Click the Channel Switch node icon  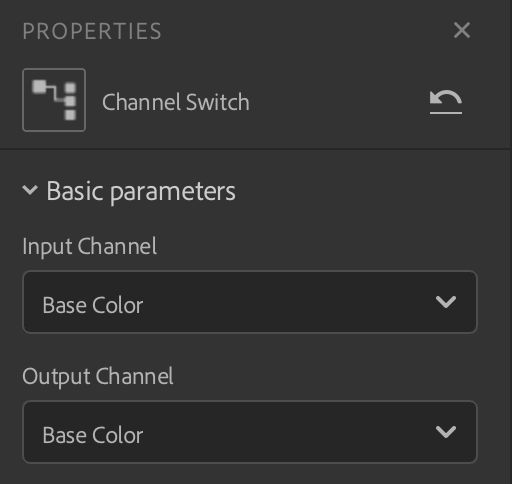point(54,100)
